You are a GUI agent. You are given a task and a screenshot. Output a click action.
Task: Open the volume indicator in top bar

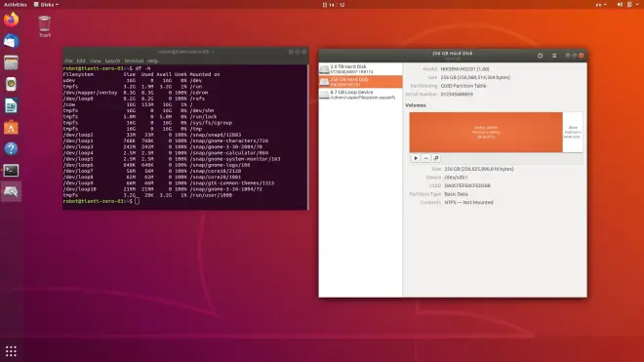620,5
